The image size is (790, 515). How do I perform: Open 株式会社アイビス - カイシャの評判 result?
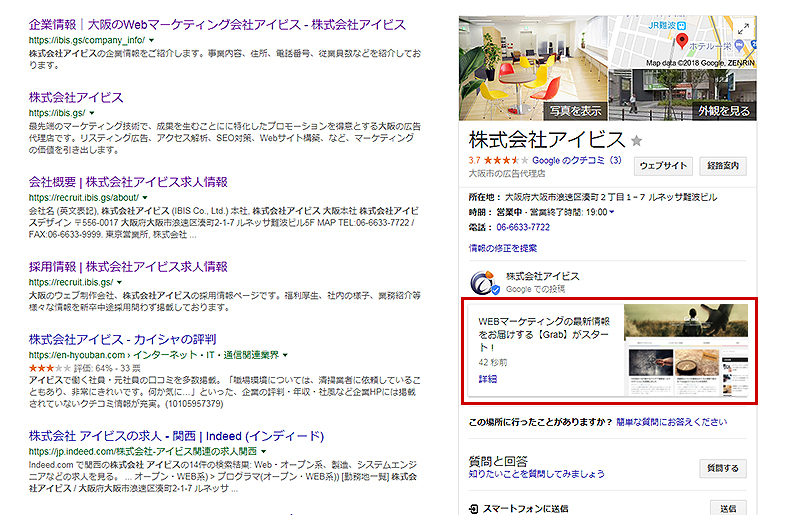(122, 339)
